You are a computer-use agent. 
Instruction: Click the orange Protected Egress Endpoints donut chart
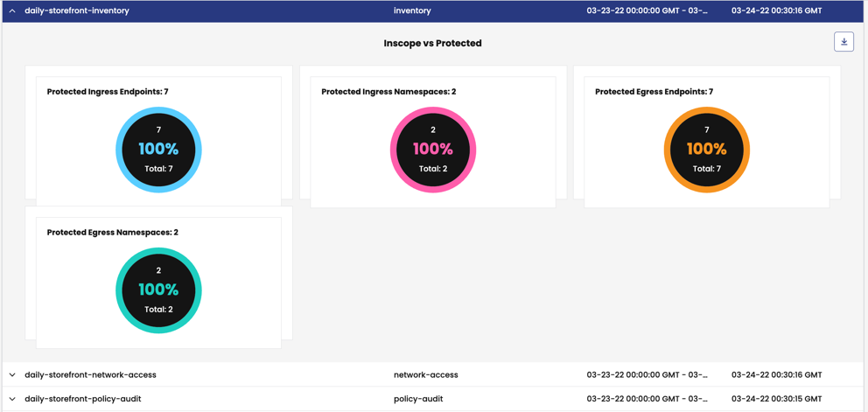pyautogui.click(x=706, y=150)
